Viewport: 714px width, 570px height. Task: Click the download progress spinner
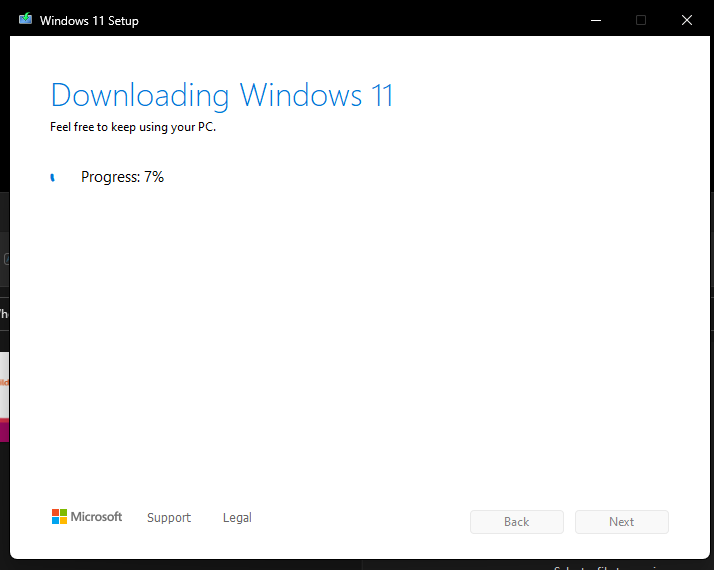52,177
